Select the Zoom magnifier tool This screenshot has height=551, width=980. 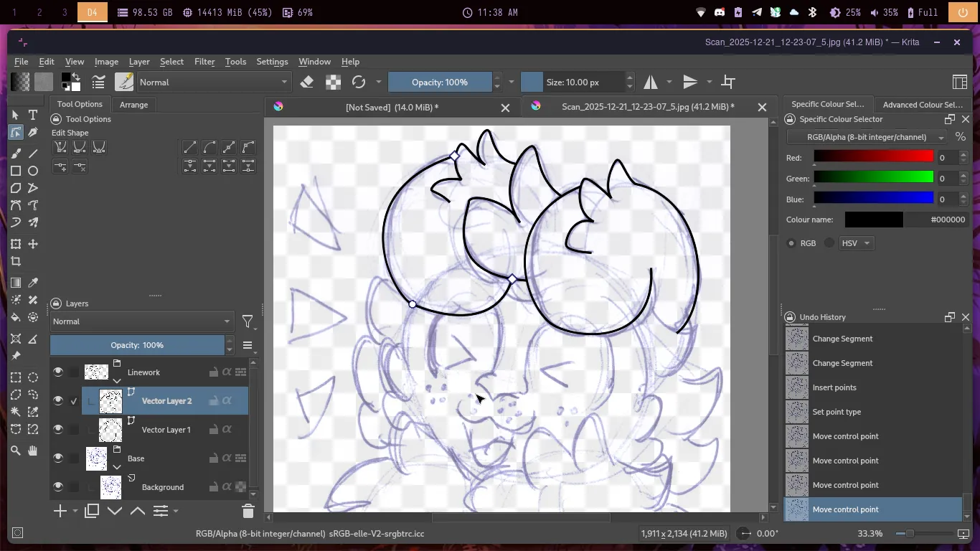point(16,451)
